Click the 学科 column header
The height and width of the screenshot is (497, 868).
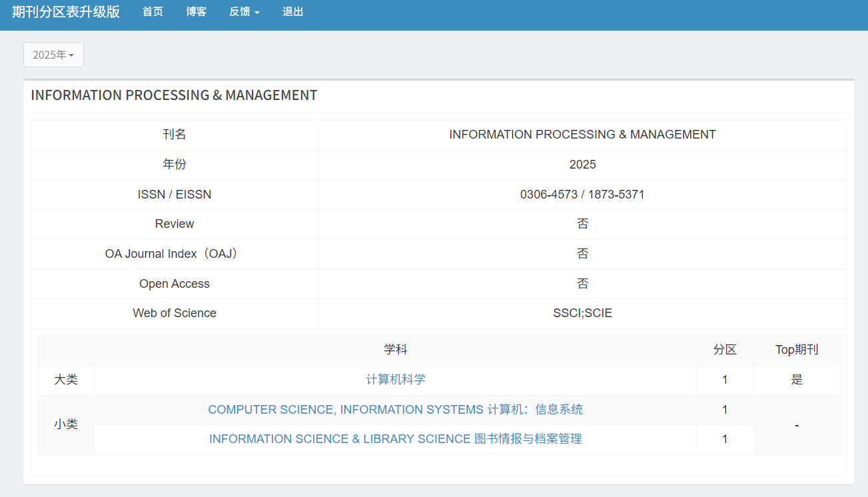point(395,350)
